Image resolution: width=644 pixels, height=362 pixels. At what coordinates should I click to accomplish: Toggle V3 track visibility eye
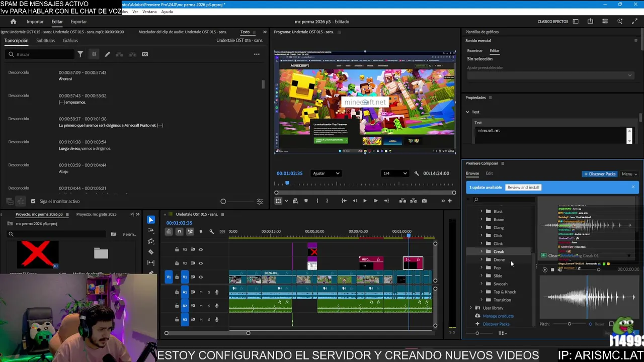[201, 249]
